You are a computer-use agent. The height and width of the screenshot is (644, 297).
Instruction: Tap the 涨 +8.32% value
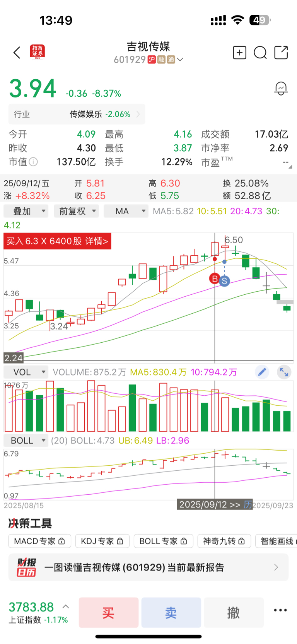pyautogui.click(x=32, y=196)
